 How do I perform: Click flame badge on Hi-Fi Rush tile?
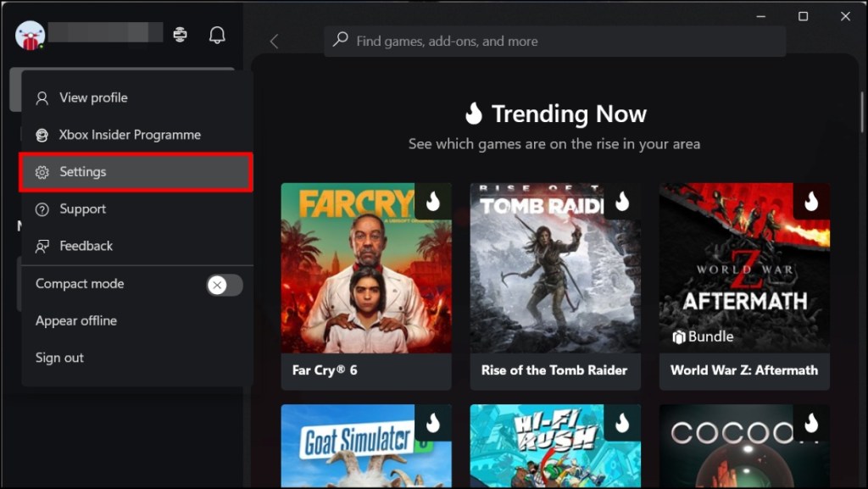point(622,423)
